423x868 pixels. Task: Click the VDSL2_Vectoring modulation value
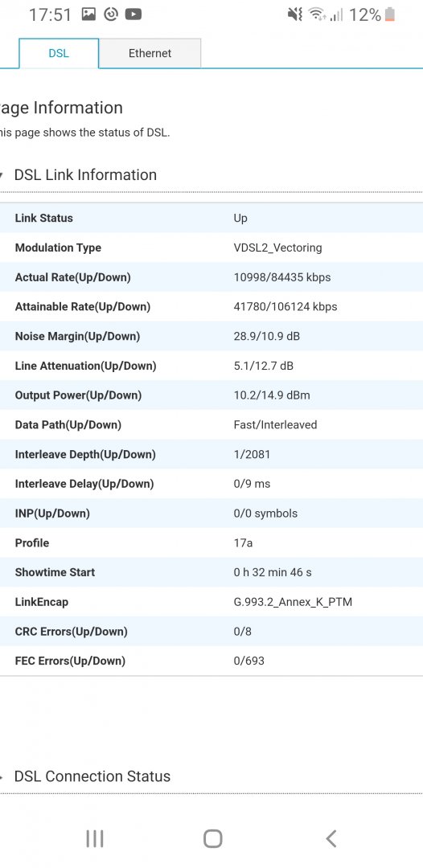pos(277,248)
